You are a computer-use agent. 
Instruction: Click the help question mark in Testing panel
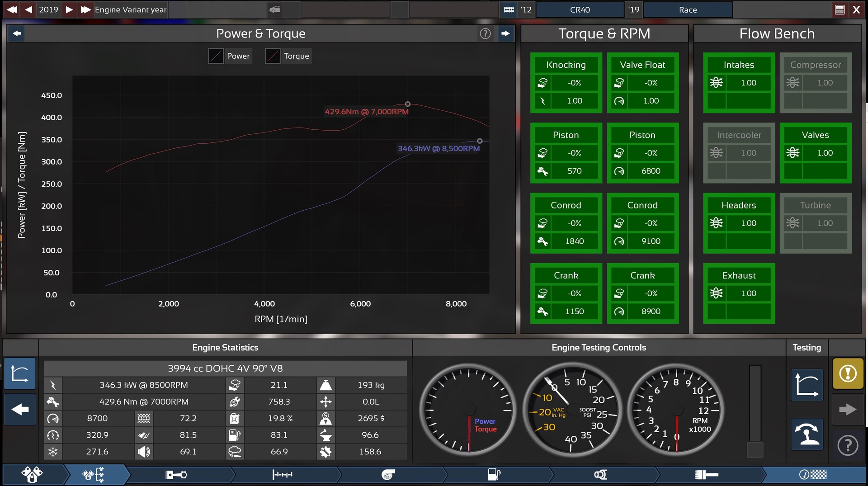pyautogui.click(x=848, y=445)
